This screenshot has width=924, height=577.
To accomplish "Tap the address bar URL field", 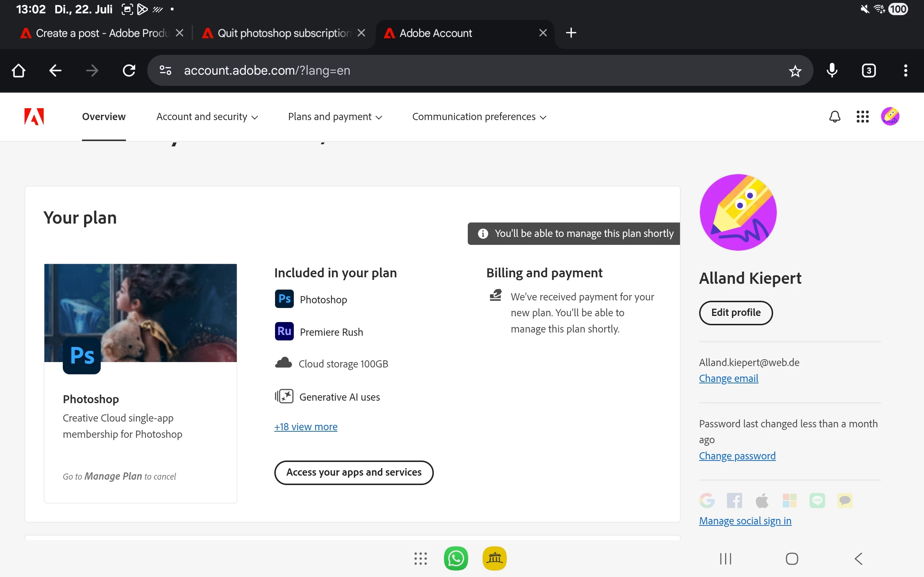I will [458, 71].
